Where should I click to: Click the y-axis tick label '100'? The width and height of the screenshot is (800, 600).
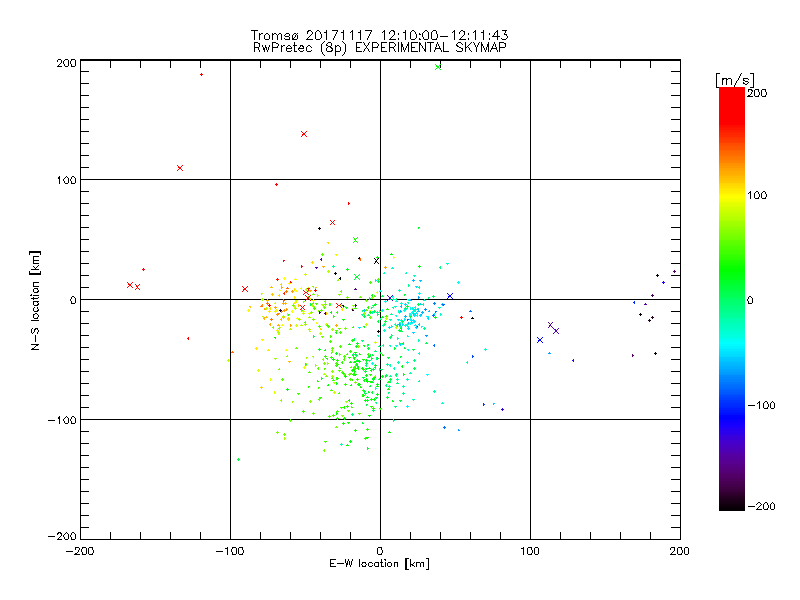66,180
